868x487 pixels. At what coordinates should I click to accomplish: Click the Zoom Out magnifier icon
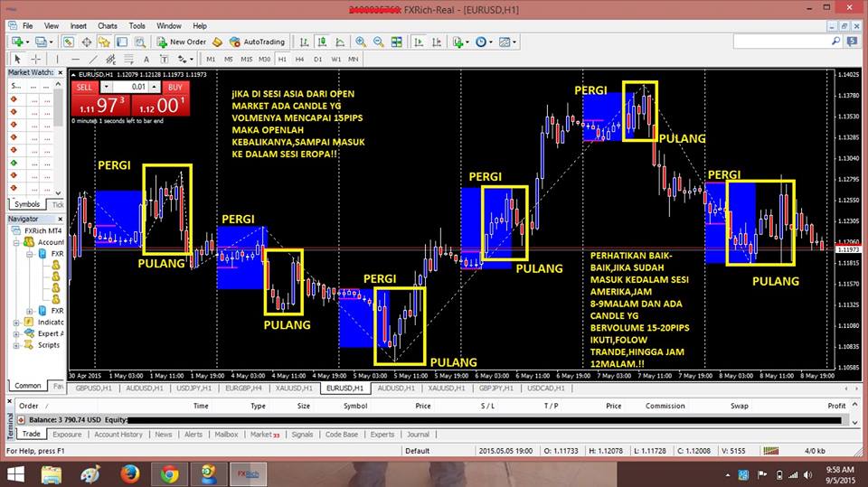(378, 42)
